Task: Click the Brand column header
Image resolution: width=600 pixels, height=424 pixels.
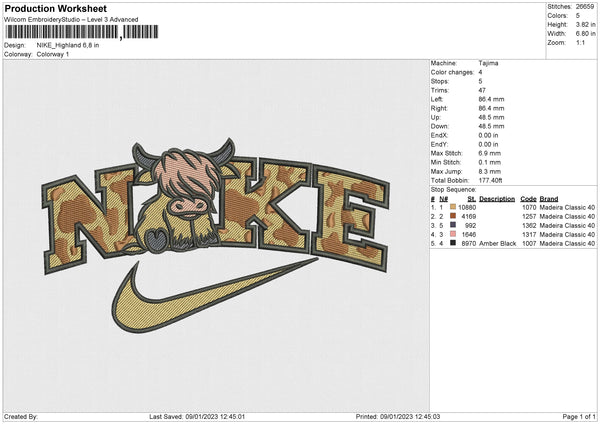Action: click(549, 199)
